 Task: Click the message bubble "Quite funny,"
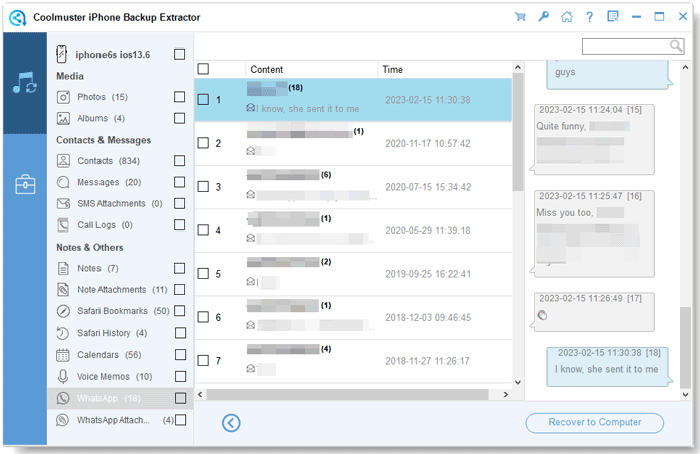[592, 140]
